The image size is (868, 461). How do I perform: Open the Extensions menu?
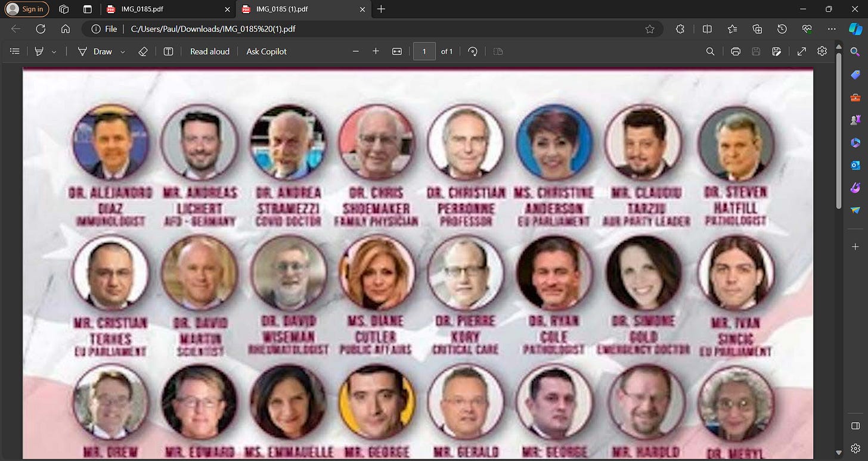coord(680,29)
